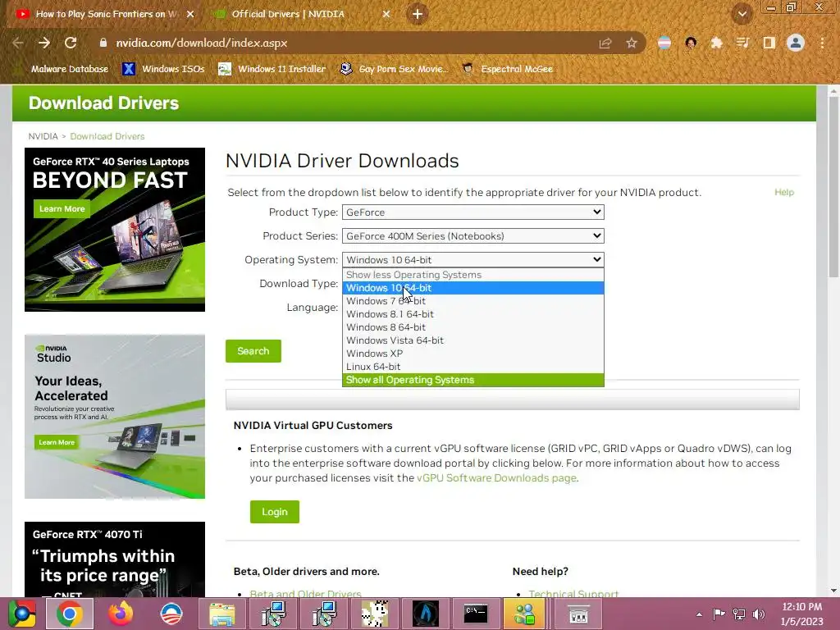The image size is (840, 630).
Task: Select Linux 64-bit option
Action: (x=473, y=367)
